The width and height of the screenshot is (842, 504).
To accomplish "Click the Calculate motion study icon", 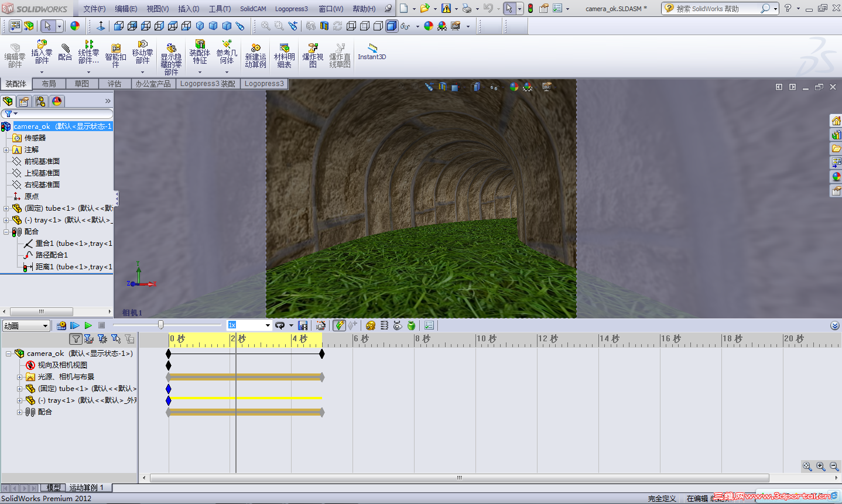I will pos(61,325).
